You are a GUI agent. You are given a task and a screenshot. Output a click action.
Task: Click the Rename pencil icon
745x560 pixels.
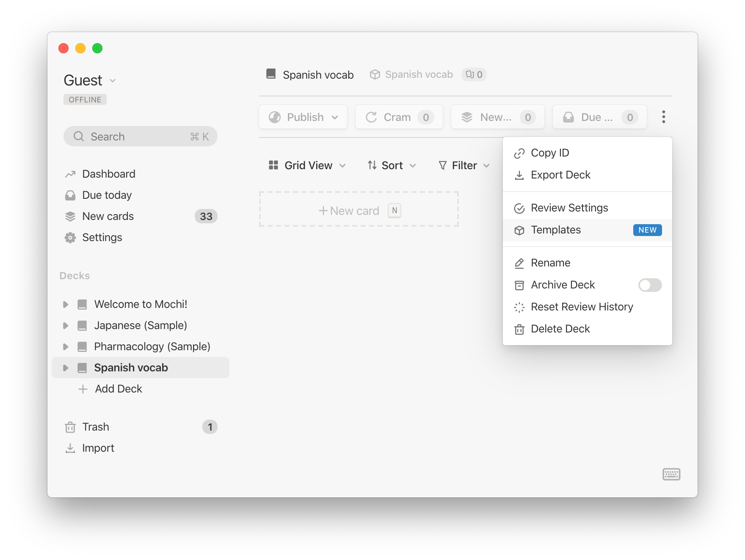[x=519, y=263]
